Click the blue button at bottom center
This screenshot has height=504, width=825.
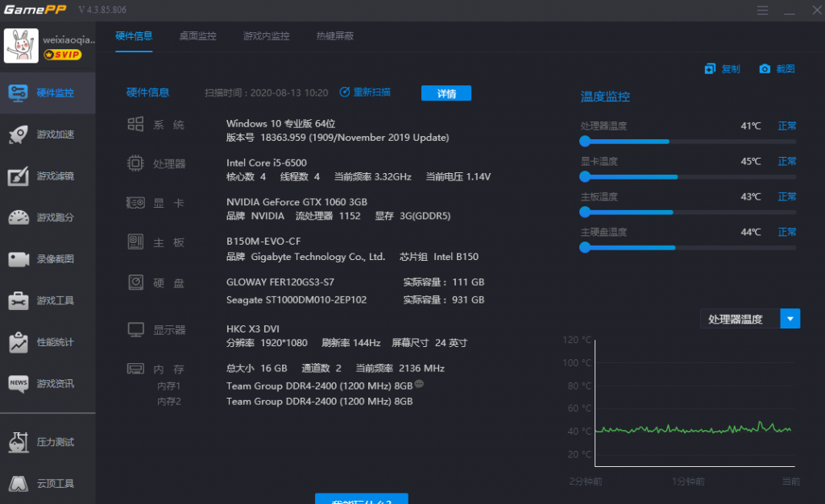pyautogui.click(x=362, y=498)
